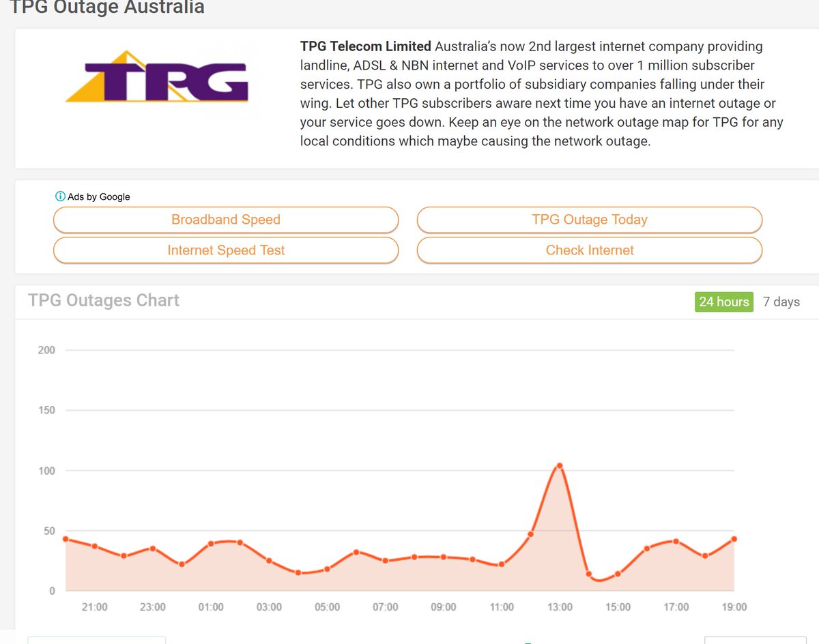
Task: Click the 13:00 x-axis label
Action: point(560,607)
